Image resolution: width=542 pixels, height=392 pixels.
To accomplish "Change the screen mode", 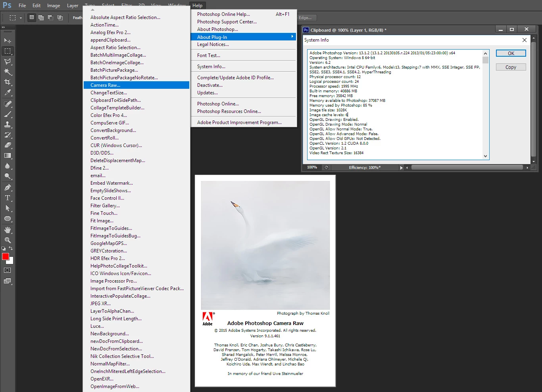I will pyautogui.click(x=8, y=281).
